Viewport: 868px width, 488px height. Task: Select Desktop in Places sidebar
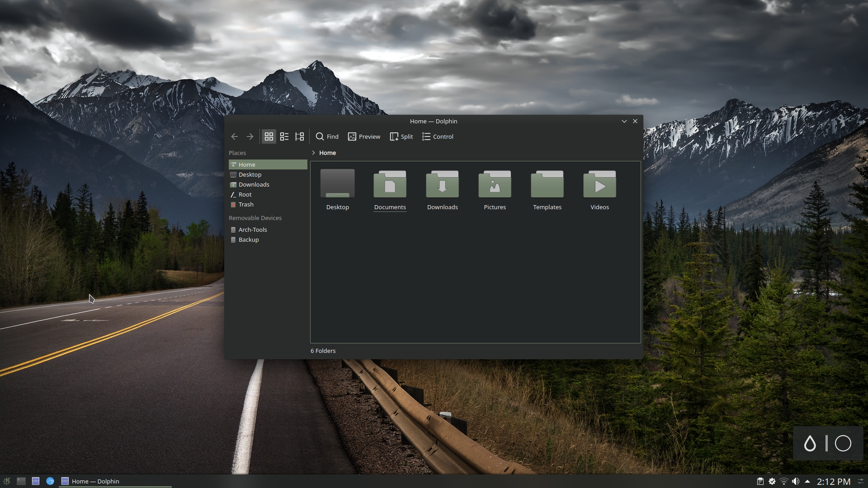click(x=268, y=174)
